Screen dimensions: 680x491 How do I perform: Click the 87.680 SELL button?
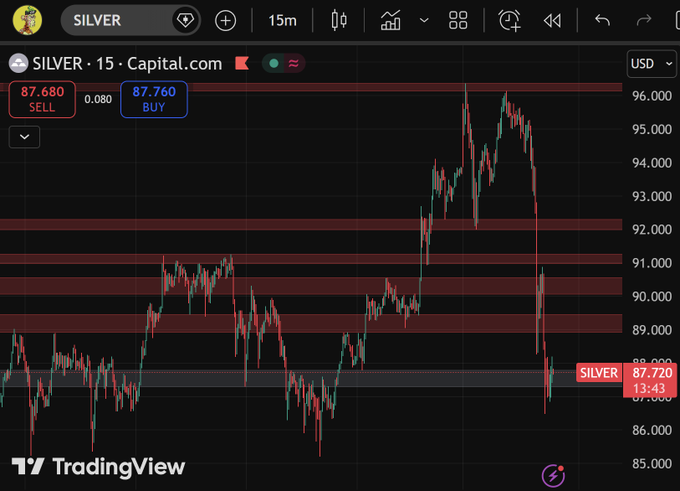42,99
